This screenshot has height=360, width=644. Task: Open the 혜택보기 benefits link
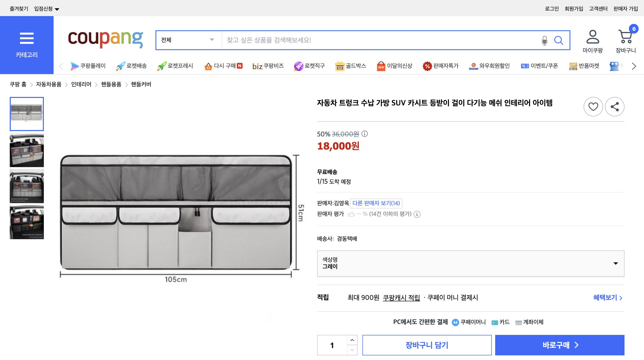[606, 298]
